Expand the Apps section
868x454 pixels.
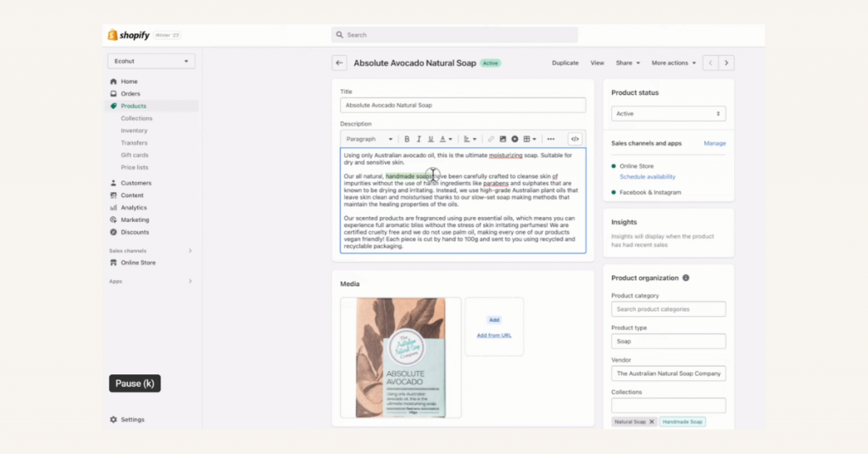[190, 281]
